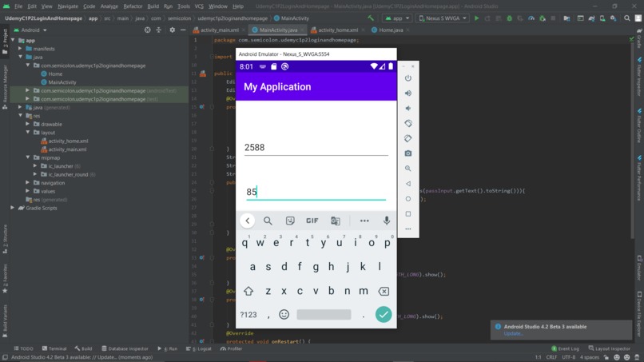Expand the manifests folder

[x=20, y=49]
